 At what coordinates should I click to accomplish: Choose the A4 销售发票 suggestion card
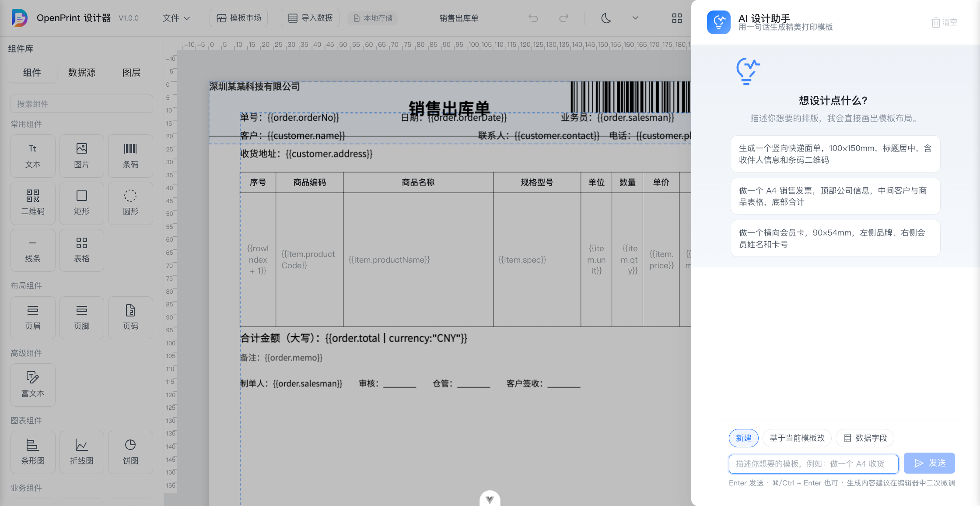coord(835,196)
